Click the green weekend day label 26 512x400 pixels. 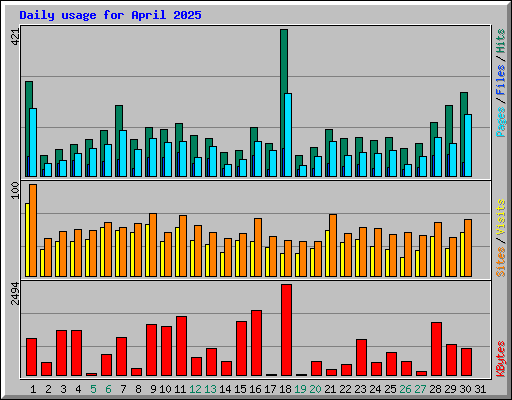(x=405, y=389)
